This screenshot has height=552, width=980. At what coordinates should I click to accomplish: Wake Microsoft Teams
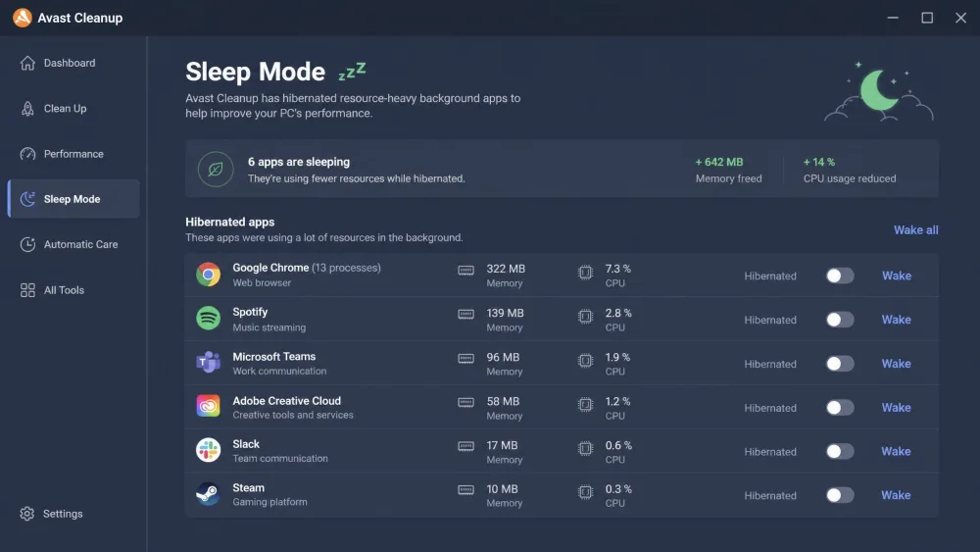897,363
